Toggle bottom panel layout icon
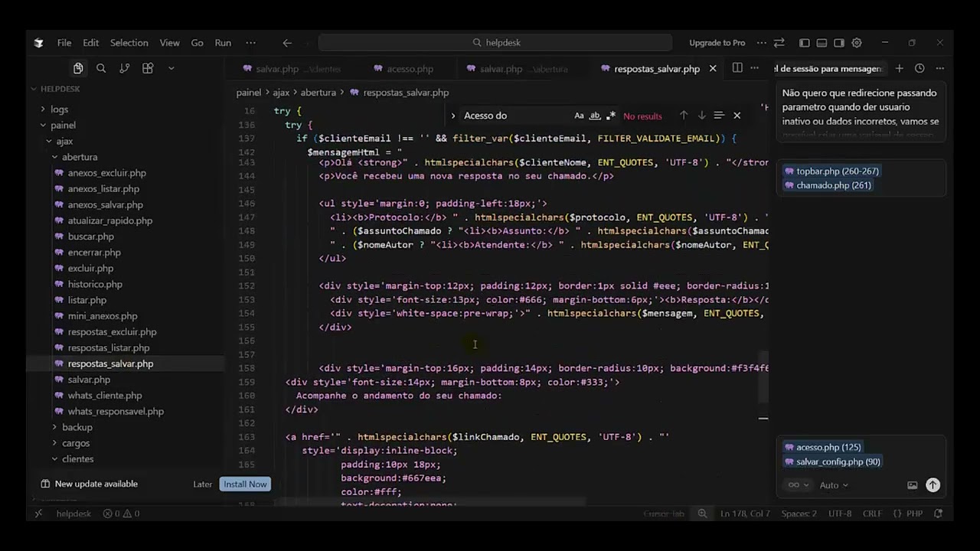The width and height of the screenshot is (980, 551). coord(822,43)
